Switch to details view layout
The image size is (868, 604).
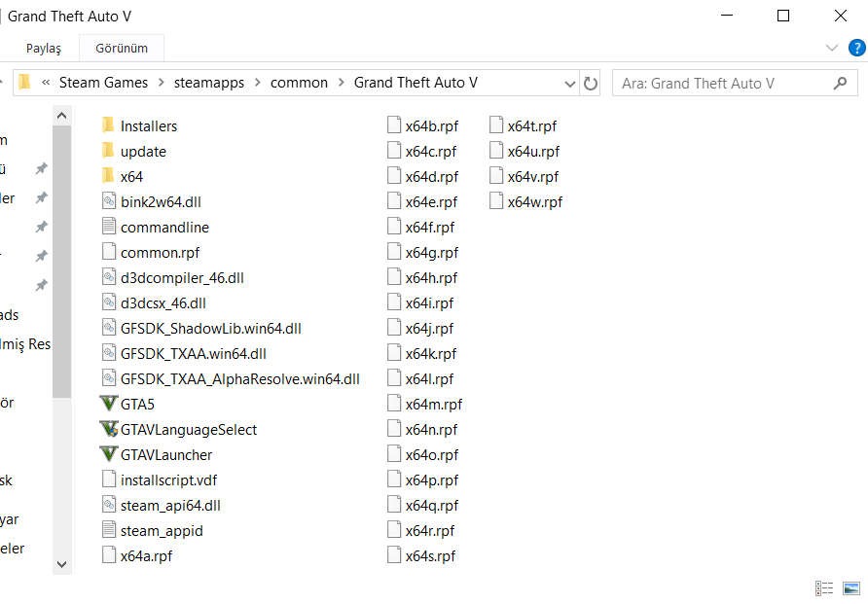823,588
